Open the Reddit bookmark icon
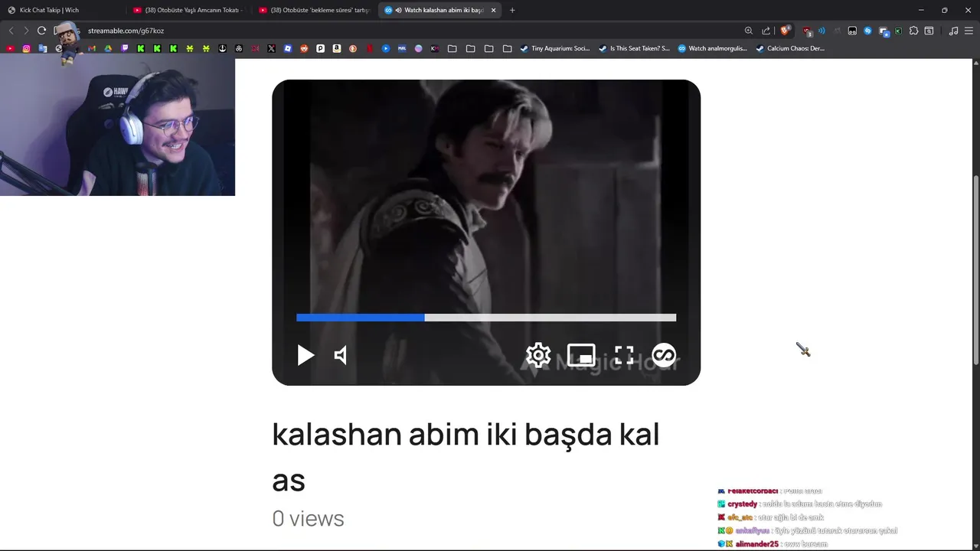 click(x=304, y=48)
